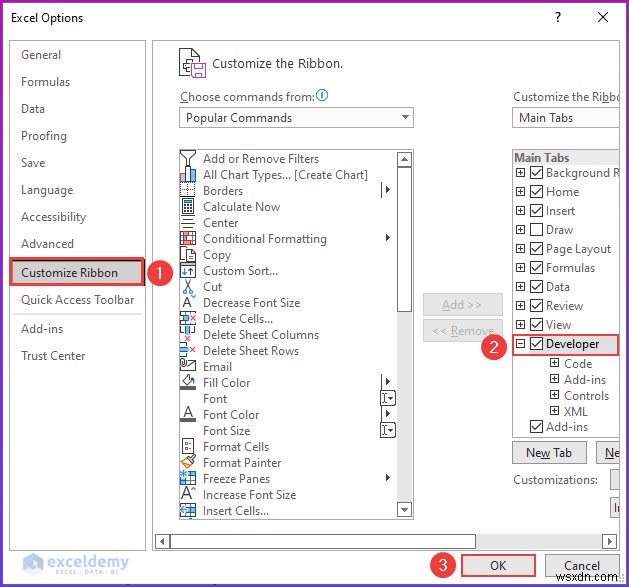The width and height of the screenshot is (629, 587).
Task: Click the command list scroll down arrow
Action: [404, 510]
